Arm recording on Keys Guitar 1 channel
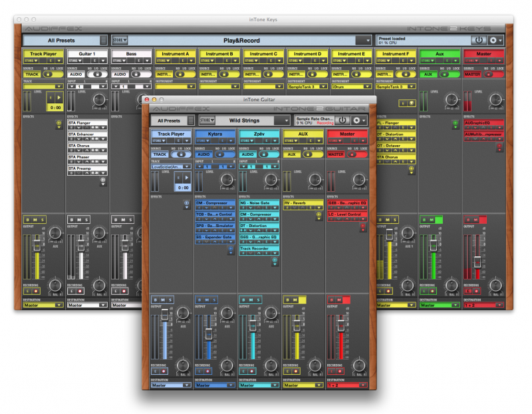Screen dimensions: 532x414 80,291
